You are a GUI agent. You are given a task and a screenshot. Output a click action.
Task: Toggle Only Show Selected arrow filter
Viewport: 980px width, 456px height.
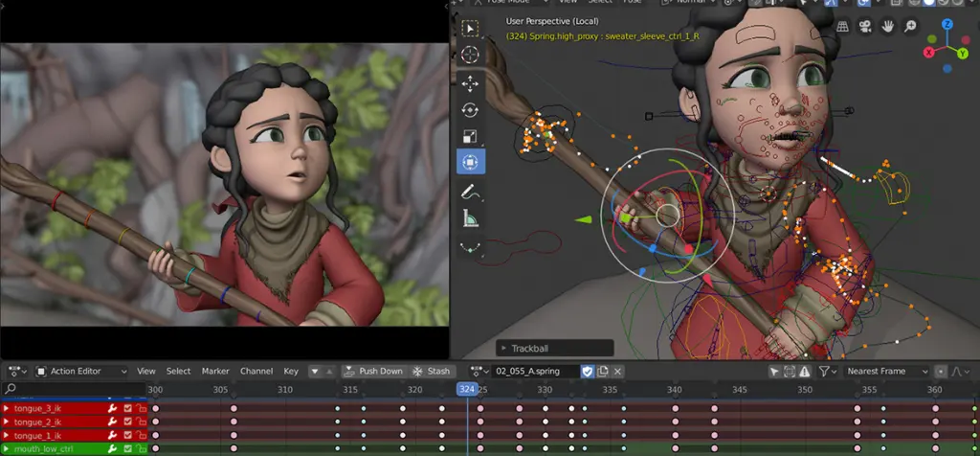774,371
